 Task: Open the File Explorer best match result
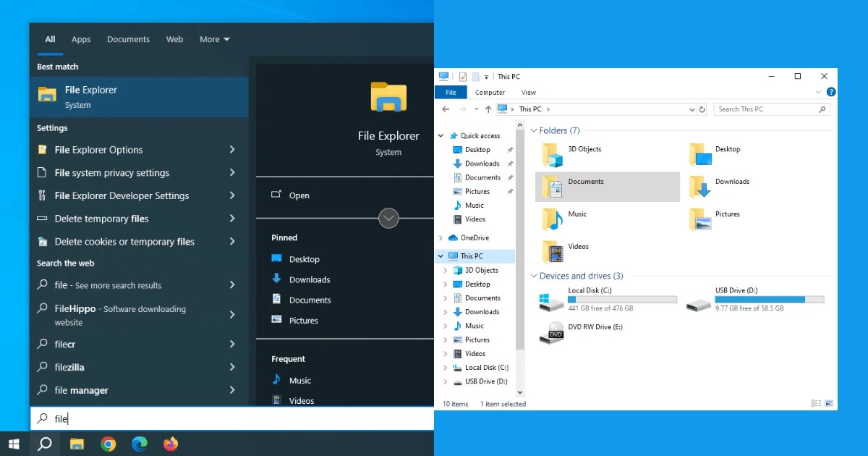click(x=139, y=97)
